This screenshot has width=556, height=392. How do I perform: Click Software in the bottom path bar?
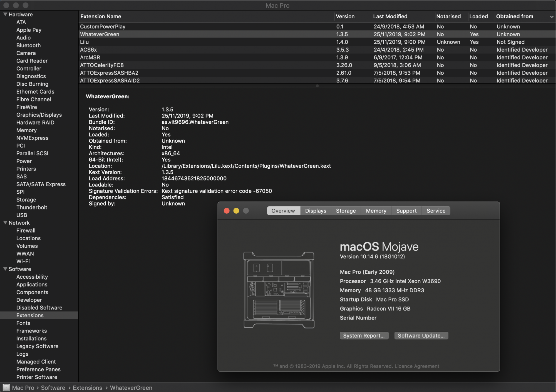click(x=53, y=388)
